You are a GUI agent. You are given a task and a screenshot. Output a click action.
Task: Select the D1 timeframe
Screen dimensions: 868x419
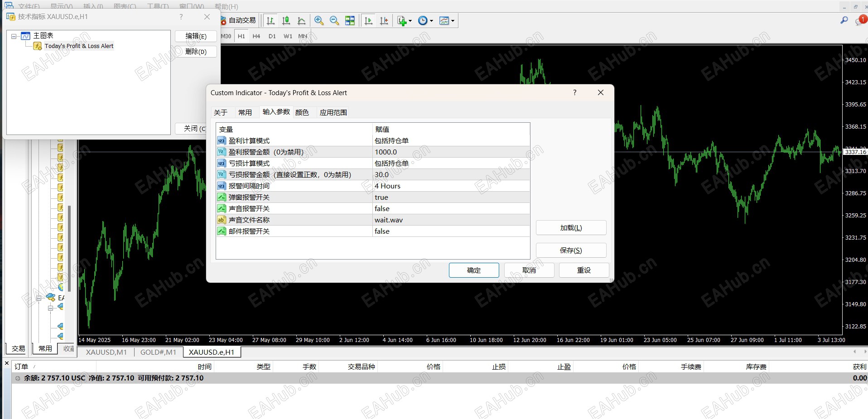(x=272, y=36)
